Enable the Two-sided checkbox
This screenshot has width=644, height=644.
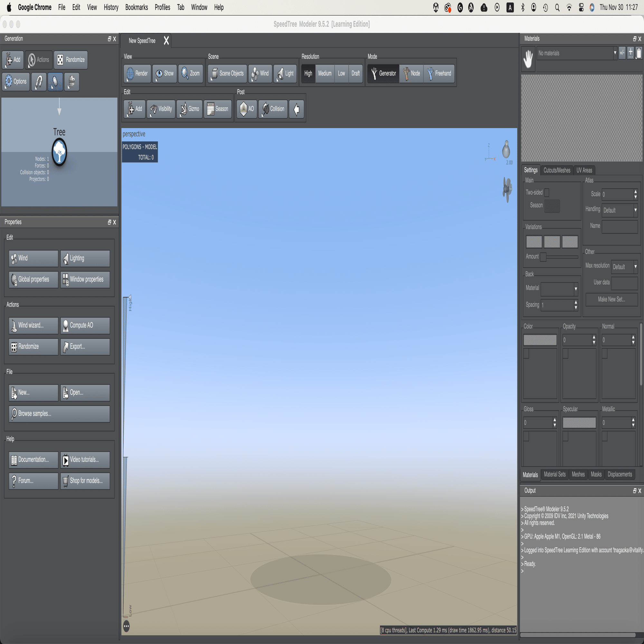[x=547, y=193]
